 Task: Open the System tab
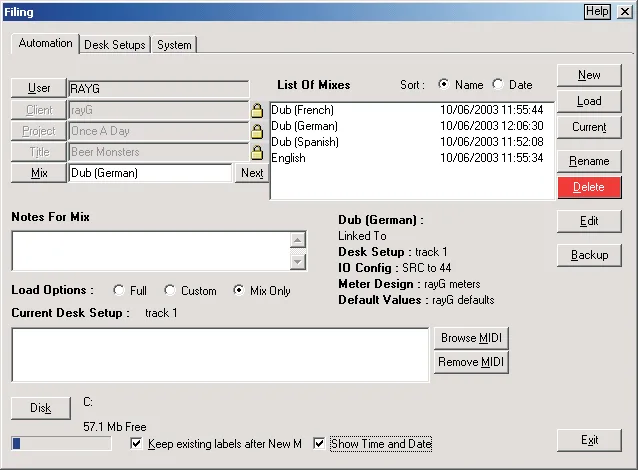click(x=174, y=45)
